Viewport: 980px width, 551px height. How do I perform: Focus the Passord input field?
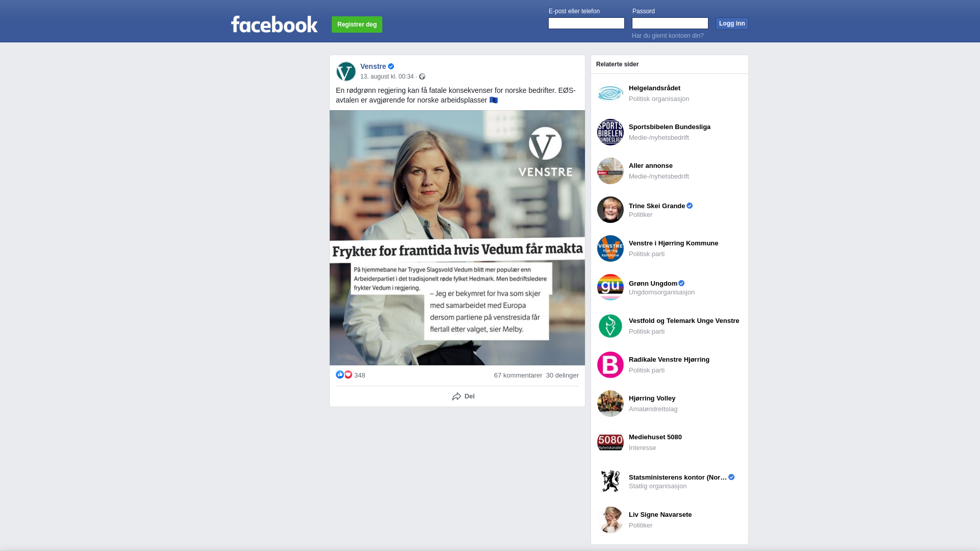670,23
